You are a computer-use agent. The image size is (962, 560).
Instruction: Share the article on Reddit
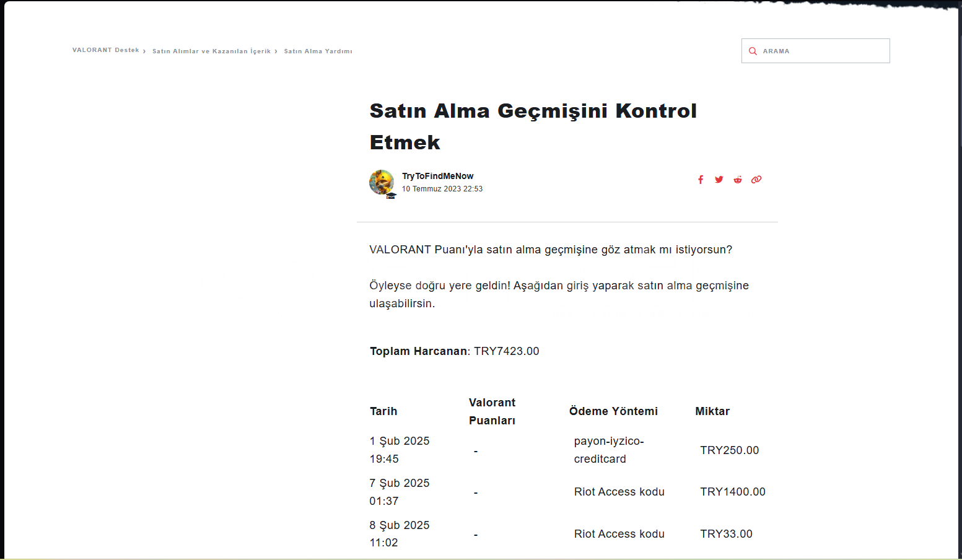(738, 180)
